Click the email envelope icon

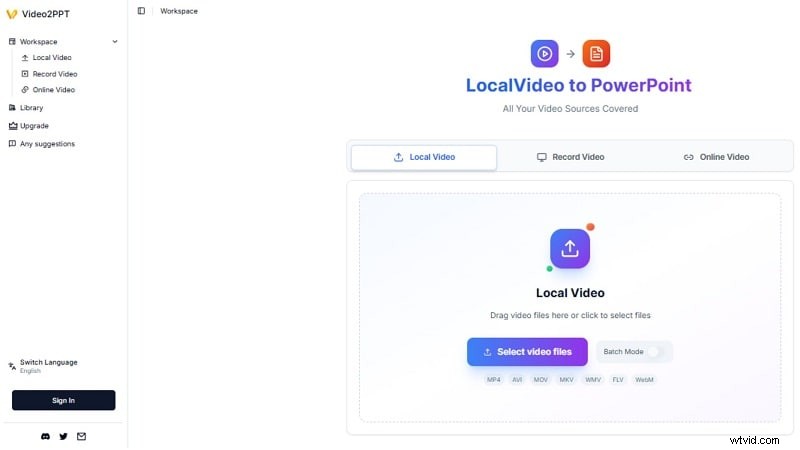tap(82, 437)
